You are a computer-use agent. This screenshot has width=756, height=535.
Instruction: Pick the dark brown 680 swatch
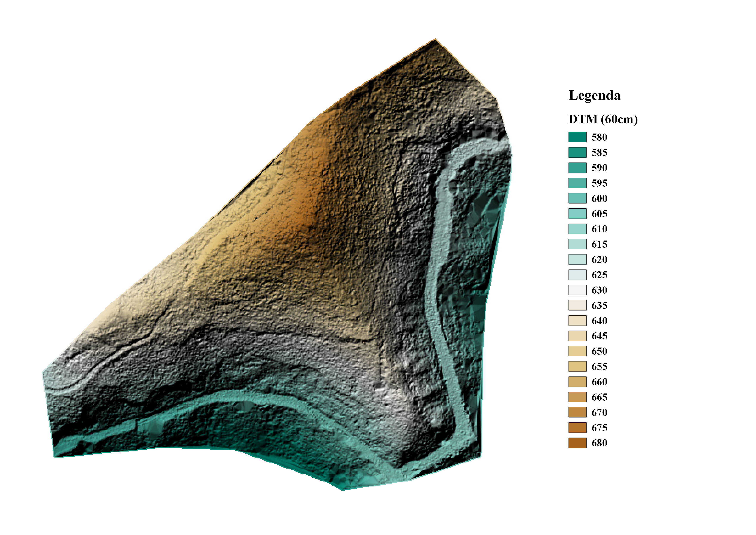(x=577, y=443)
